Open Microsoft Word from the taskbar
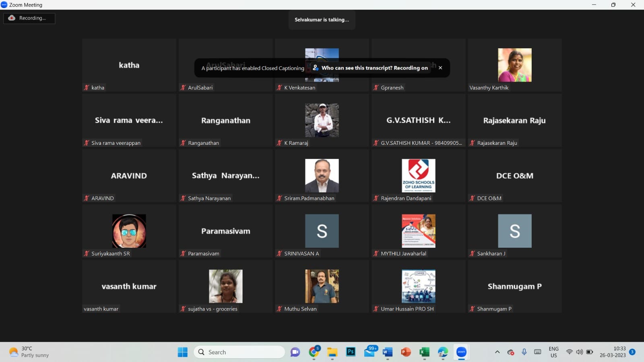Image resolution: width=644 pixels, height=362 pixels. coord(387,352)
